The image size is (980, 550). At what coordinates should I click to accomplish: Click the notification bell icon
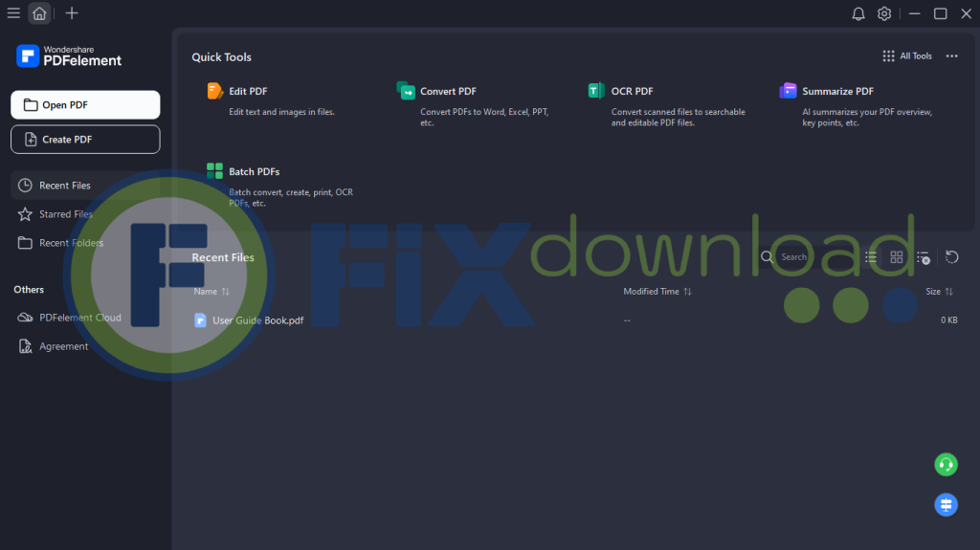click(x=858, y=13)
